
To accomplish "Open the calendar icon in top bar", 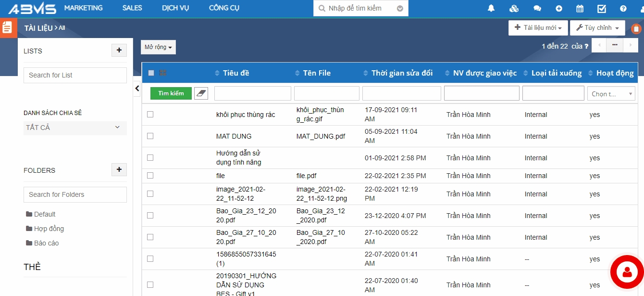I will 580,8.
